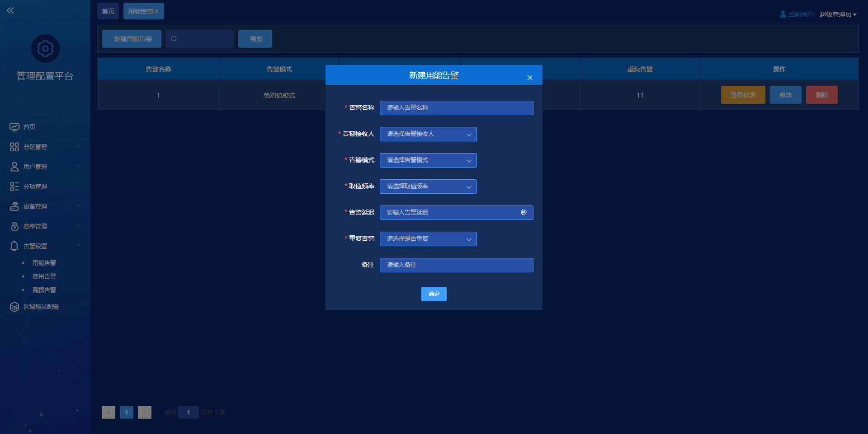This screenshot has height=434, width=868.
Task: Click the 重复告警 cell value 11
Action: click(640, 95)
